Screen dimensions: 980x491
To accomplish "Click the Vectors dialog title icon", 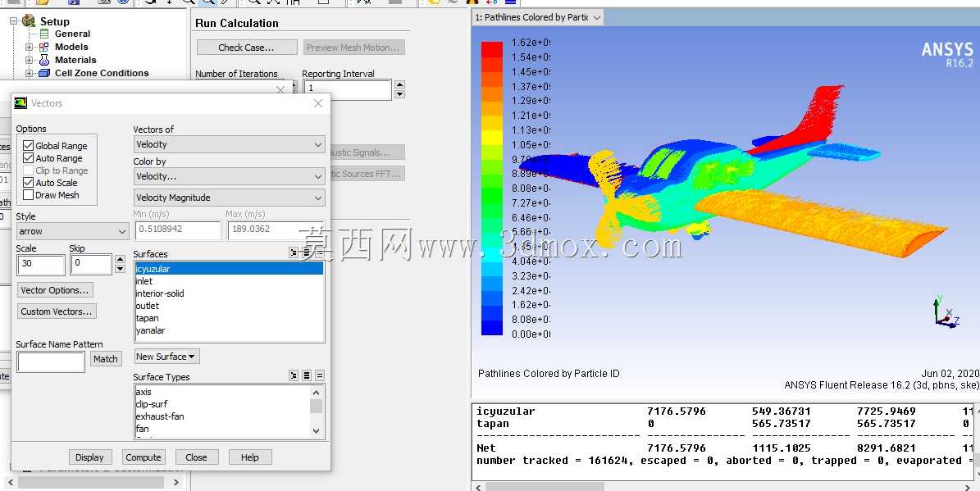I will tap(21, 103).
